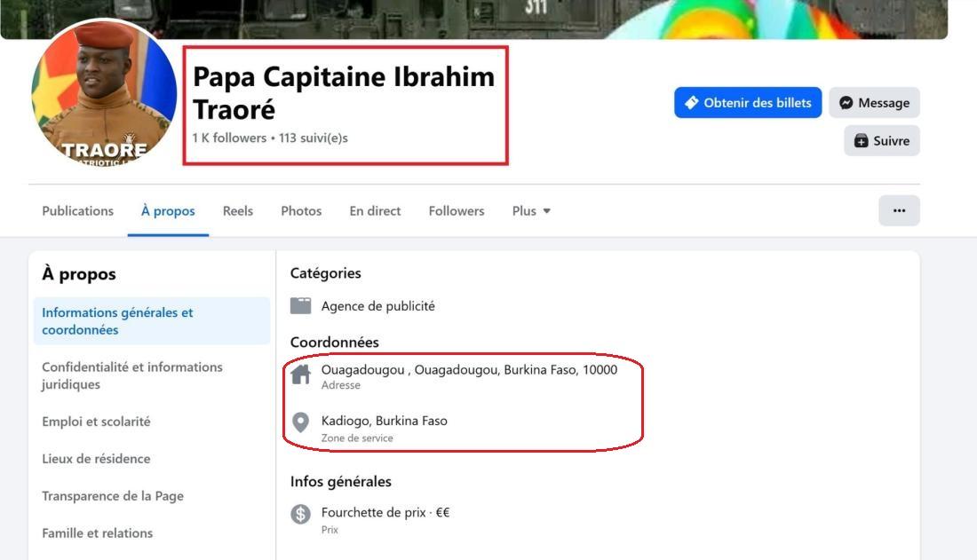Open the three-dots more options menu

pos(899,211)
